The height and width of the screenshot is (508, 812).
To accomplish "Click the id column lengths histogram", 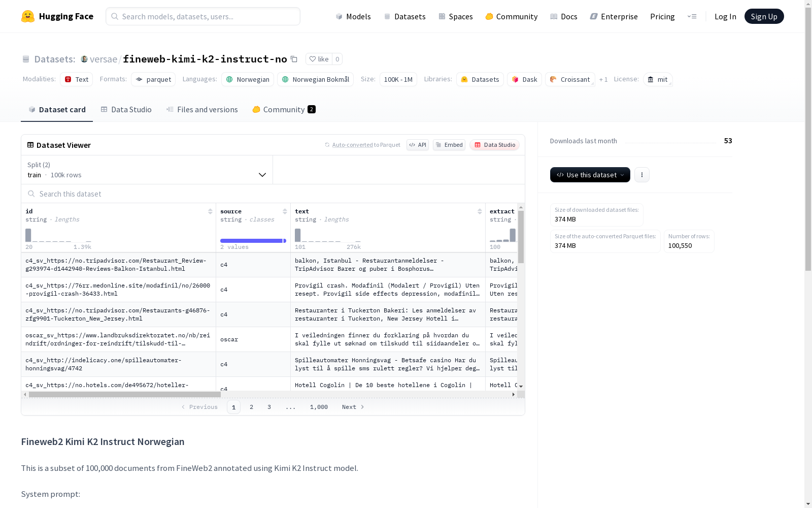I will point(58,235).
